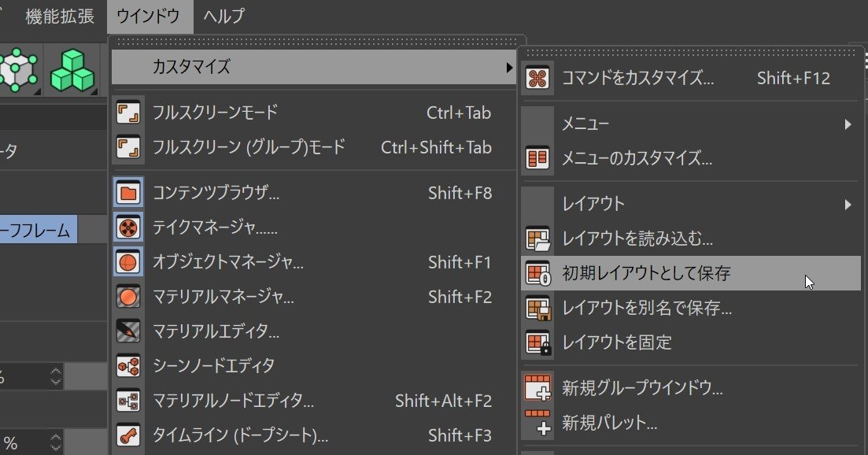Open the ウインドウ menu
The height and width of the screenshot is (455, 868).
click(x=149, y=16)
